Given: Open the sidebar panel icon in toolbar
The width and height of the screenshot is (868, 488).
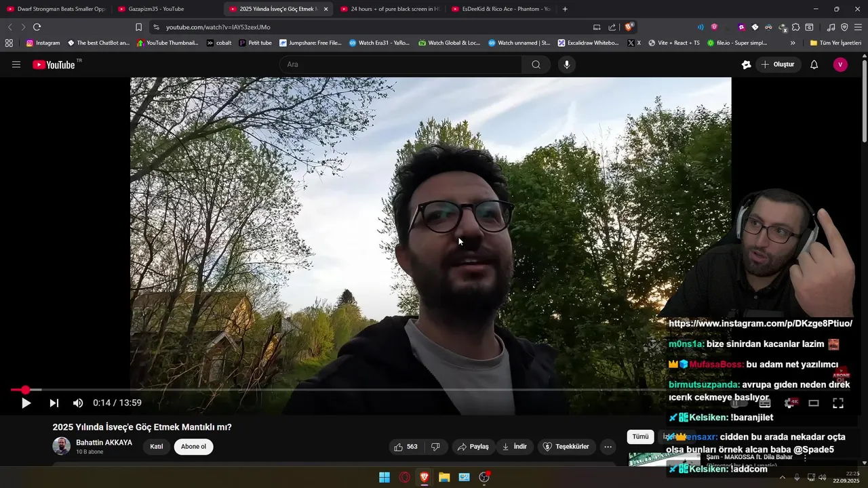Looking at the screenshot, I should tap(809, 27).
